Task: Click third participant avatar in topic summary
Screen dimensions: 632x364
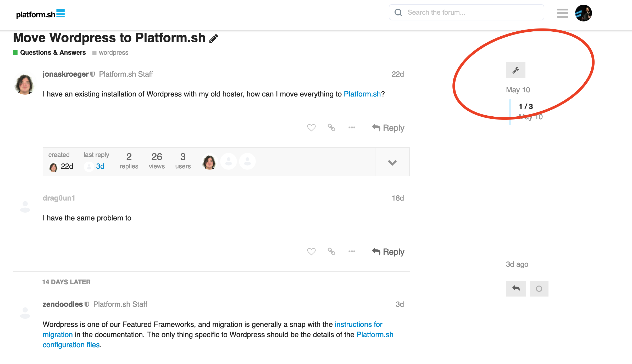Action: 247,162
